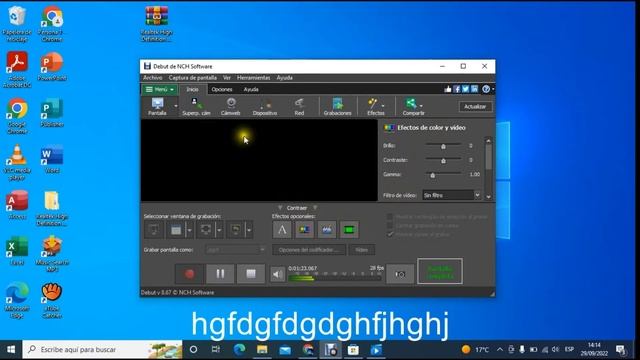Open Captura de pantalla menu
640x360 pixels.
(193, 78)
